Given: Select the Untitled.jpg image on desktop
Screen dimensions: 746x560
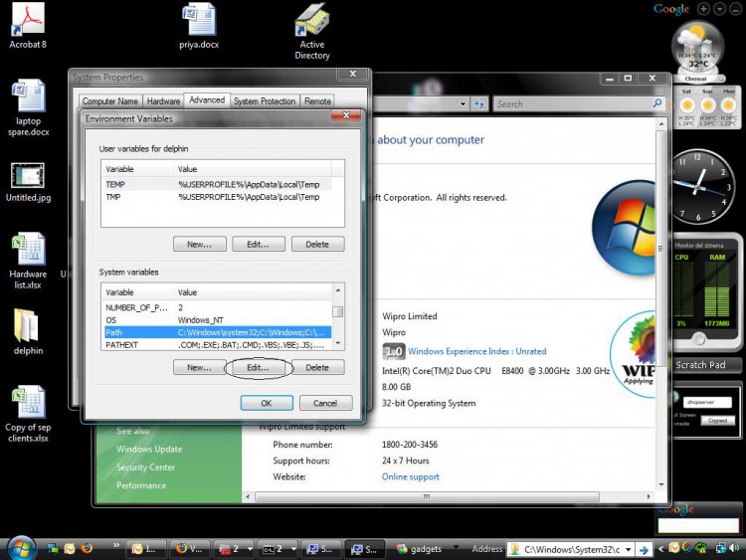Looking at the screenshot, I should (28, 182).
